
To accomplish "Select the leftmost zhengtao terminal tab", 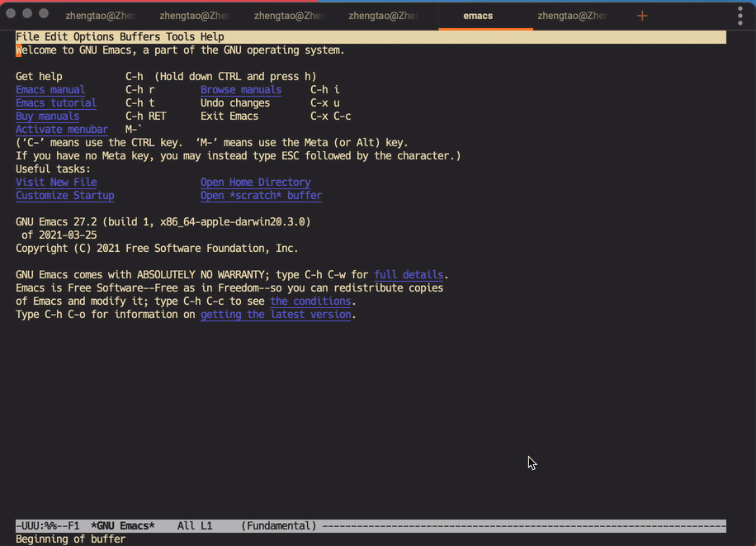I will (x=101, y=16).
